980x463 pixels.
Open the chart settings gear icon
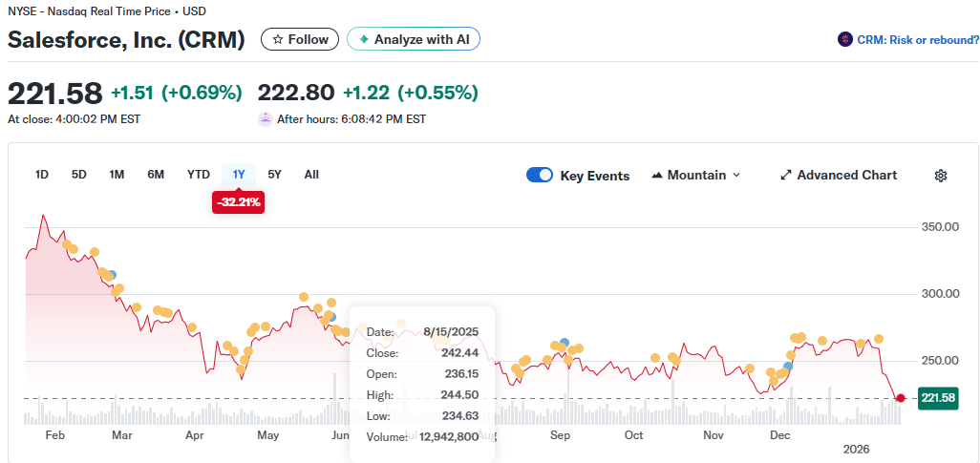[x=941, y=176]
